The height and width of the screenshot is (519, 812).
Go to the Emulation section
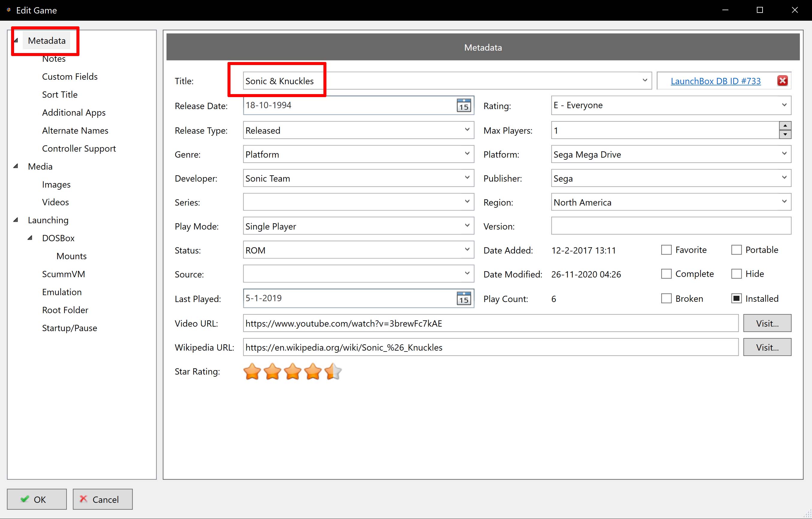coord(62,292)
